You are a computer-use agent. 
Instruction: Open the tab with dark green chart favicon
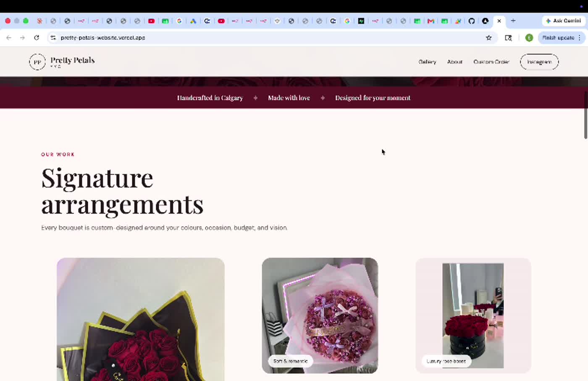tap(361, 21)
